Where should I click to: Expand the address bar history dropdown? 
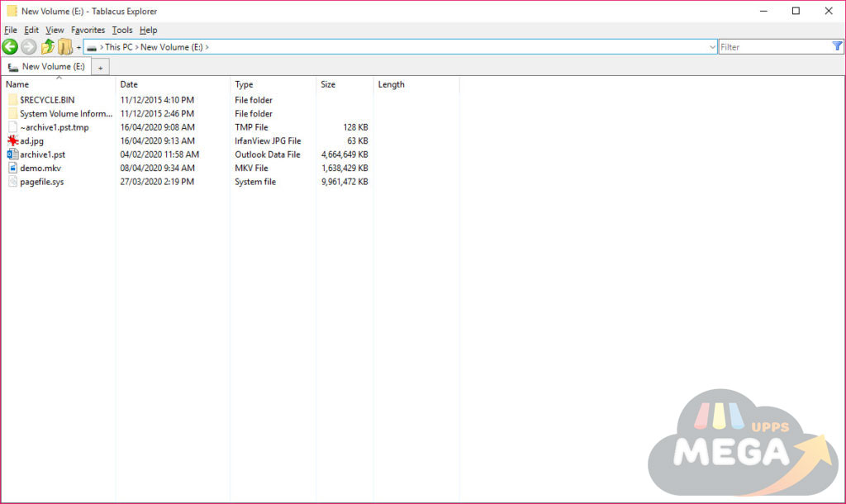[711, 47]
